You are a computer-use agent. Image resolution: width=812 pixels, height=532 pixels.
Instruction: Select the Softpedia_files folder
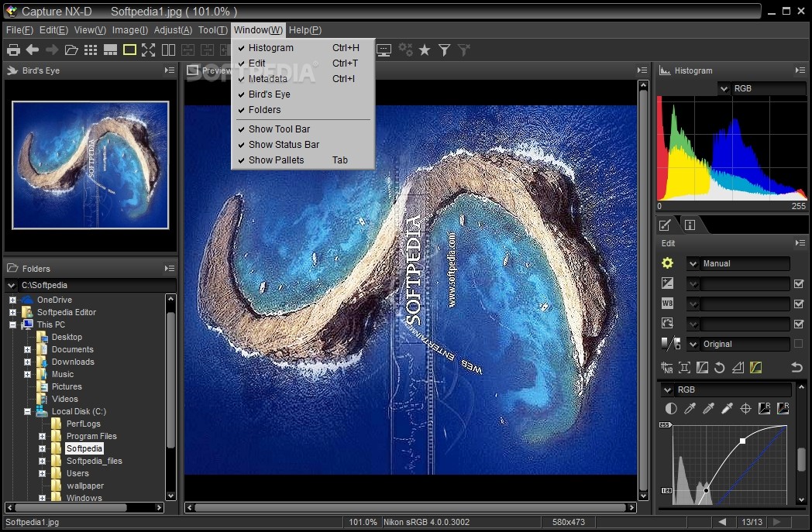pyautogui.click(x=95, y=461)
